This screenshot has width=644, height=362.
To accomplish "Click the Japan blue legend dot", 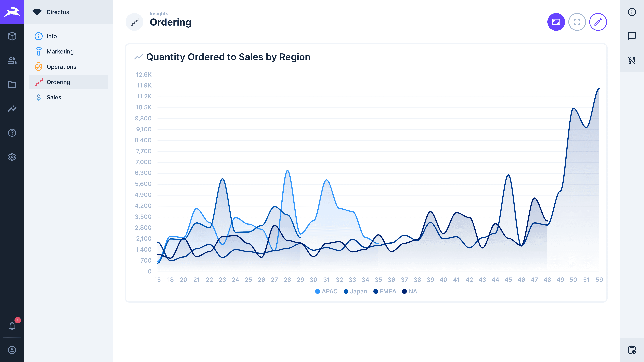I will [346, 292].
